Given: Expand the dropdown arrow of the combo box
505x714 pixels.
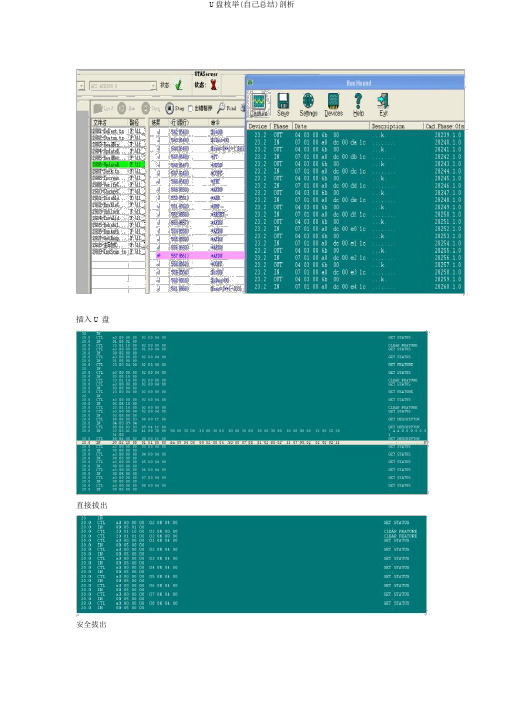Looking at the screenshot, I should coord(153,86).
